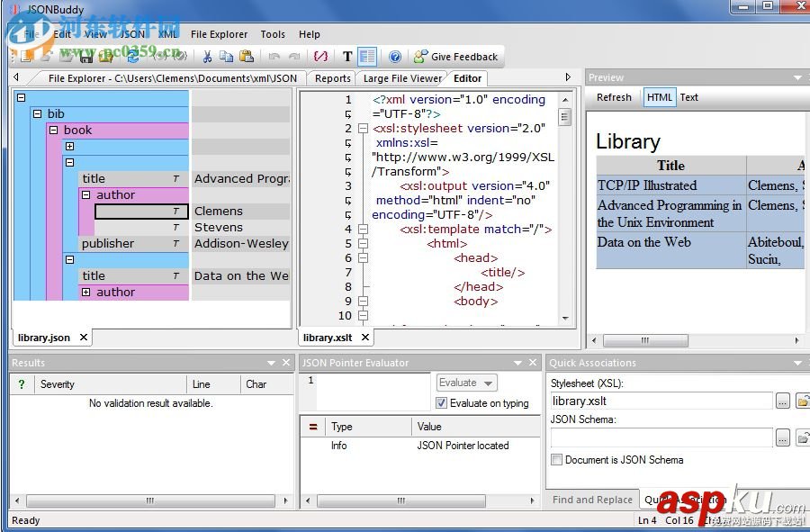
Task: Open the File Explorer path tab
Action: tap(173, 78)
